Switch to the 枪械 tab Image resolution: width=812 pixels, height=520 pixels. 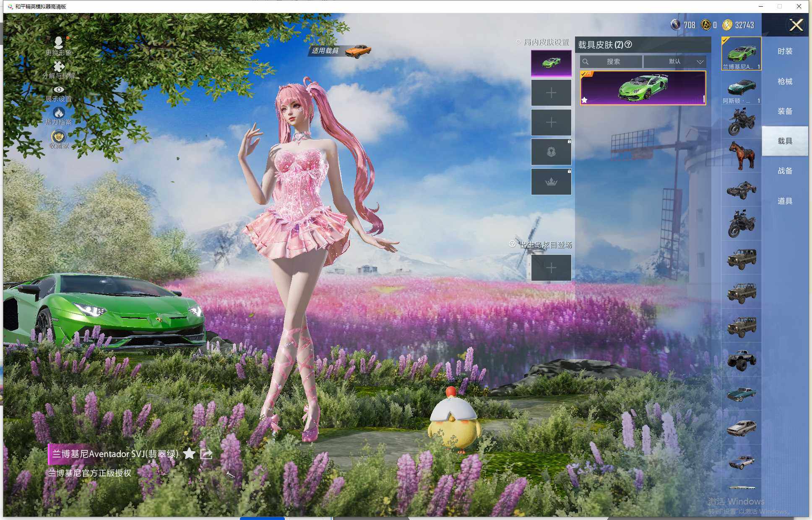785,81
